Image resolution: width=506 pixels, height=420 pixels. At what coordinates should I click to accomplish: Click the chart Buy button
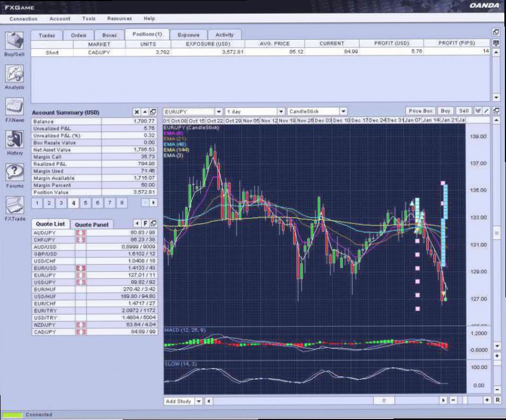click(445, 111)
